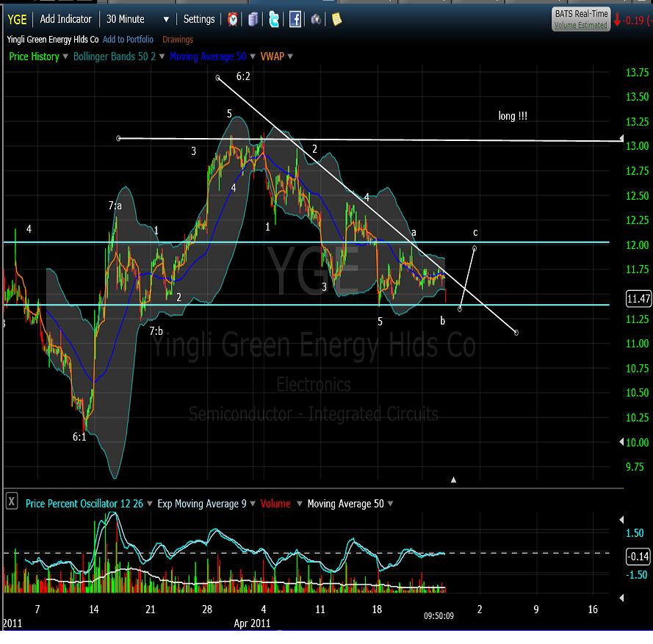
Task: Click the 11.47 current price label
Action: click(x=638, y=299)
